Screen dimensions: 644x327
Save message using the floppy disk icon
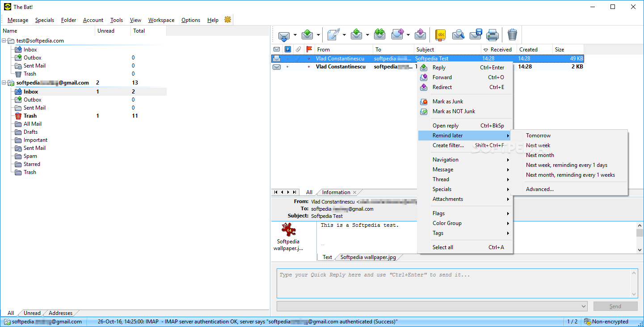pyautogui.click(x=475, y=34)
